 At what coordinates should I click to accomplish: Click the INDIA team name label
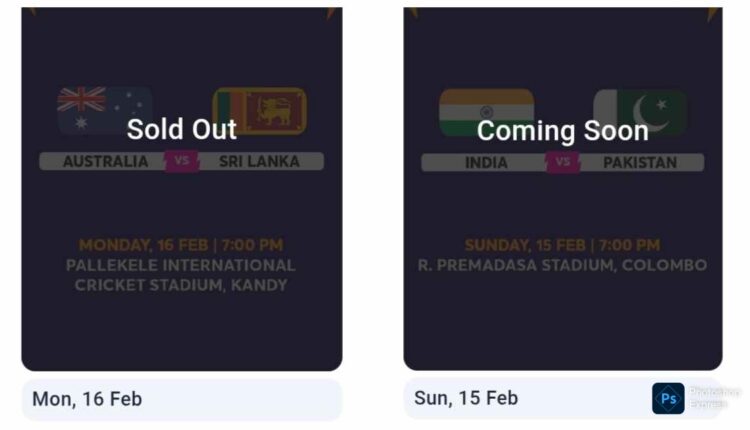(x=487, y=162)
